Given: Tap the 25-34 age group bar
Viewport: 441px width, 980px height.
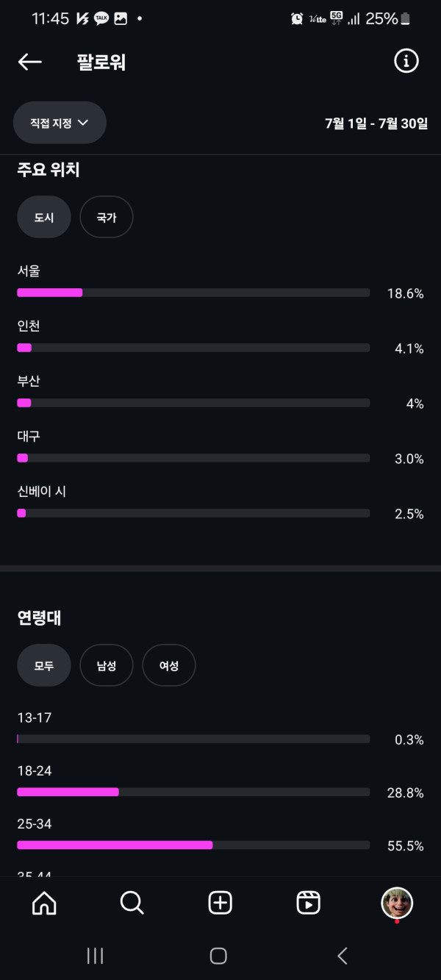Looking at the screenshot, I should pyautogui.click(x=193, y=845).
